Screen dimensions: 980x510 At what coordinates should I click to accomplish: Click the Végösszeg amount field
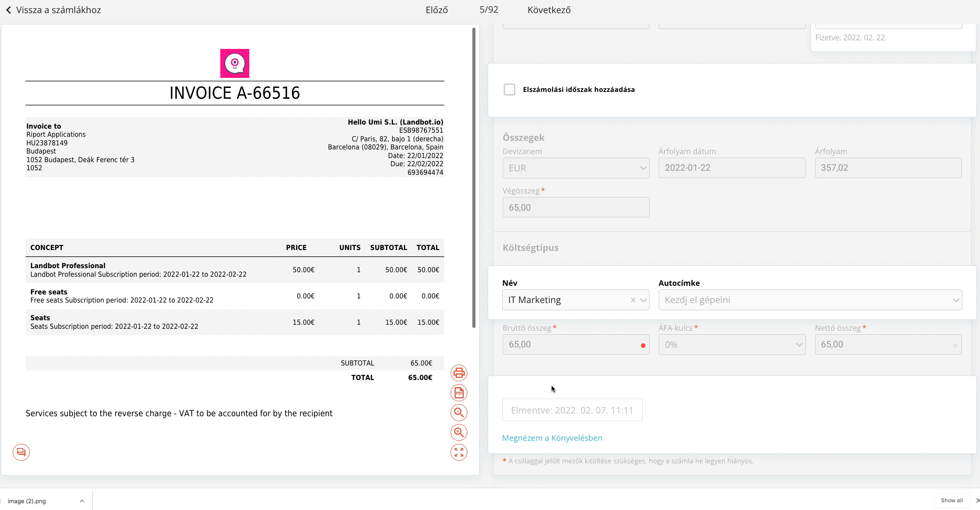576,207
